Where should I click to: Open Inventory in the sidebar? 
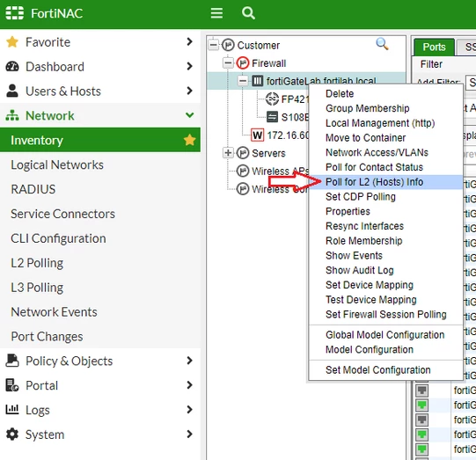pos(100,140)
